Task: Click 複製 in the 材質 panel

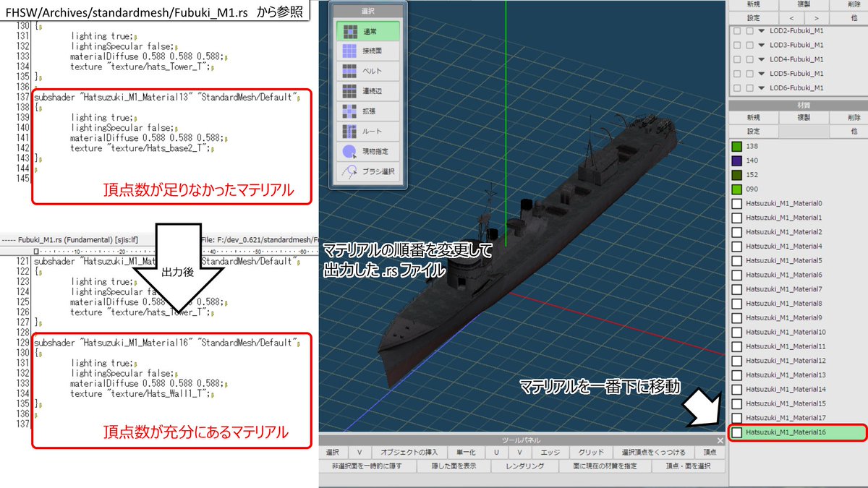Action: (x=804, y=117)
